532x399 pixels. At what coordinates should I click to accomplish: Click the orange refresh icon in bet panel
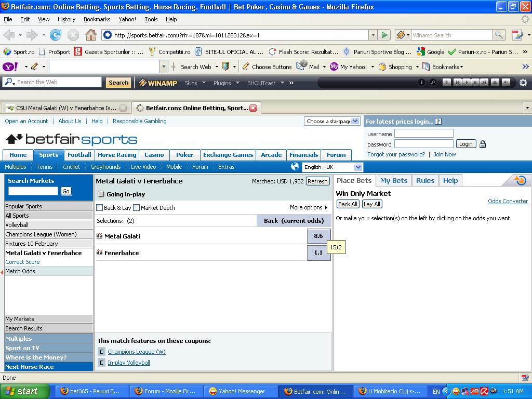[x=520, y=180]
